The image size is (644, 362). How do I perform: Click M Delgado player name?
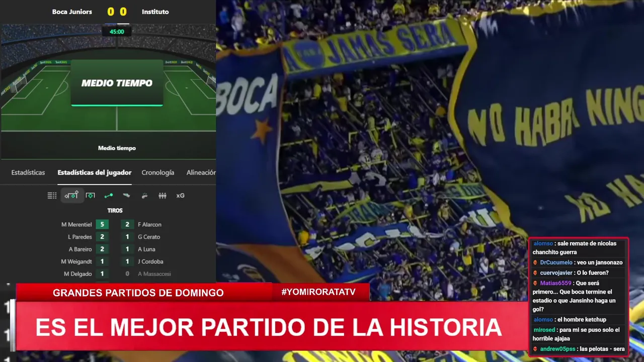pyautogui.click(x=78, y=274)
